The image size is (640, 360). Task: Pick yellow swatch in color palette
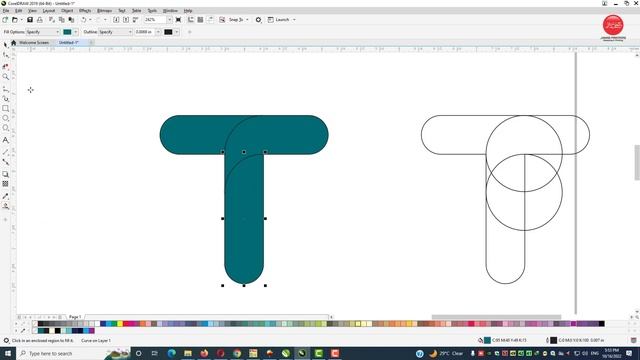[120, 324]
